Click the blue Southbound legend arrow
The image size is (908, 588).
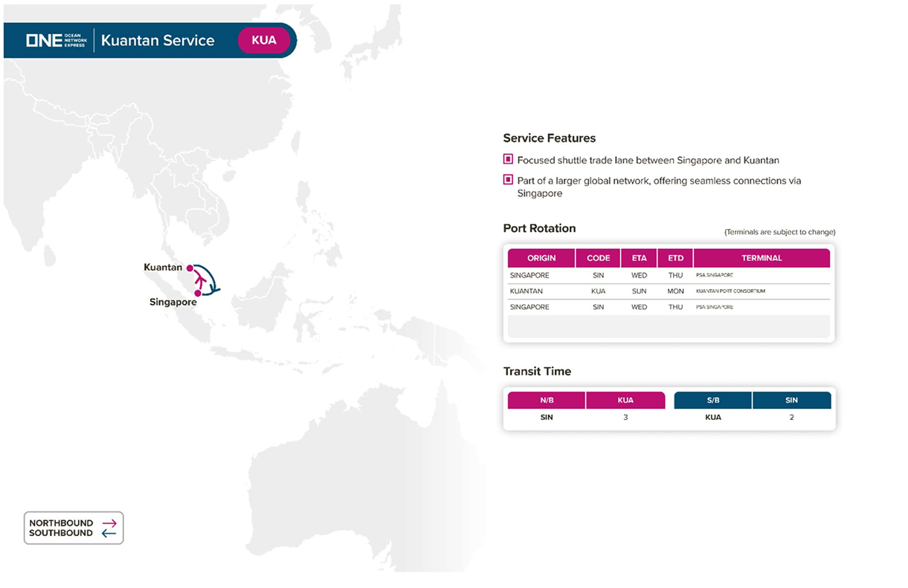[109, 533]
